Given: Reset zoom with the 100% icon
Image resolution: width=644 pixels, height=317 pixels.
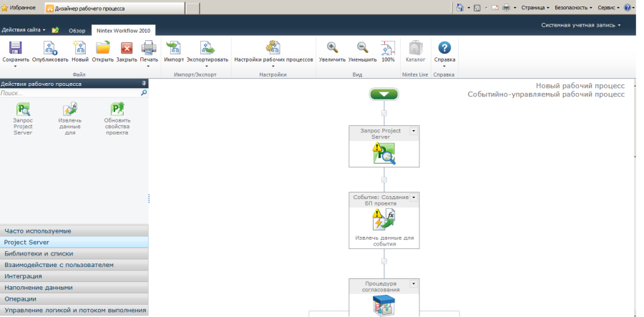Looking at the screenshot, I should 388,48.
